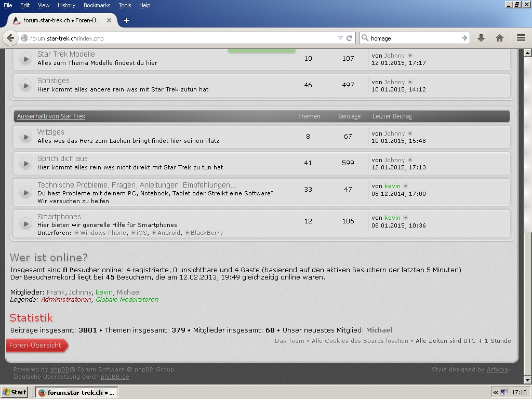
Task: Open the Sprich dich aus forum
Action: coord(62,158)
